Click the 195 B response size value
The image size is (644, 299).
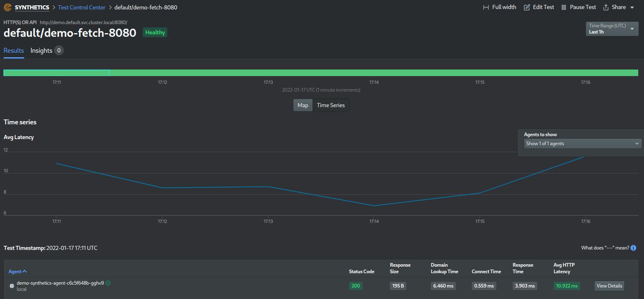click(398, 286)
